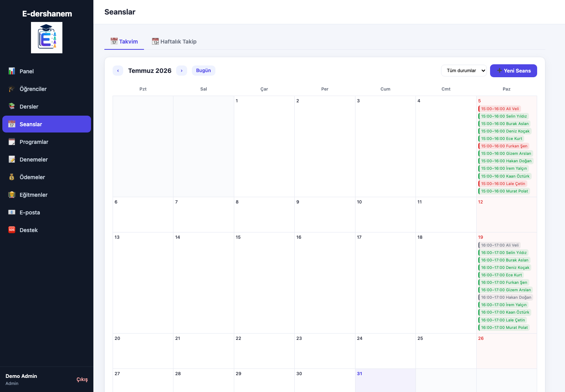Click the Seanslar calendar icon in sidebar

[x=12, y=124]
